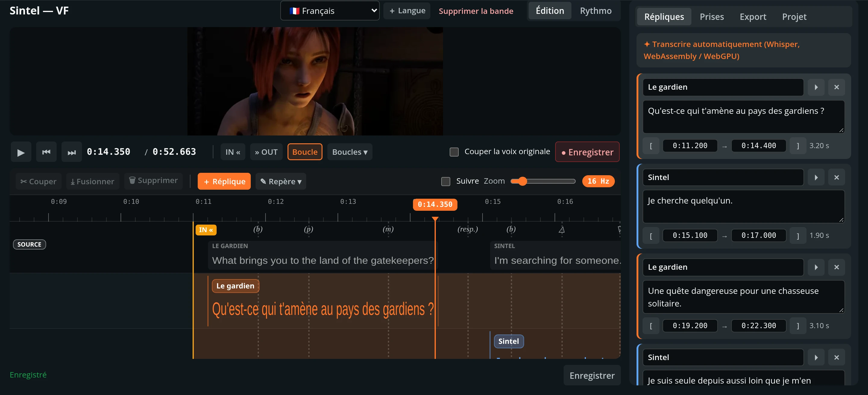868x395 pixels.
Task: Click the 16 Hz badge
Action: (598, 181)
